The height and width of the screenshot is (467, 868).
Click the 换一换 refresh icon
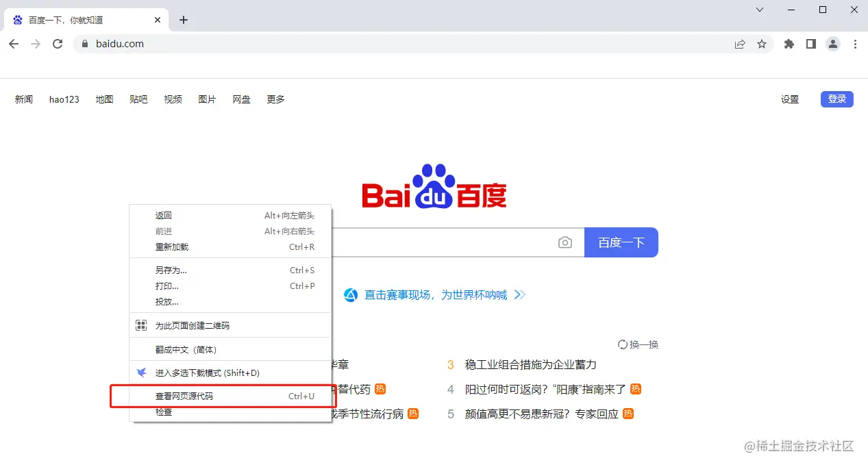623,344
